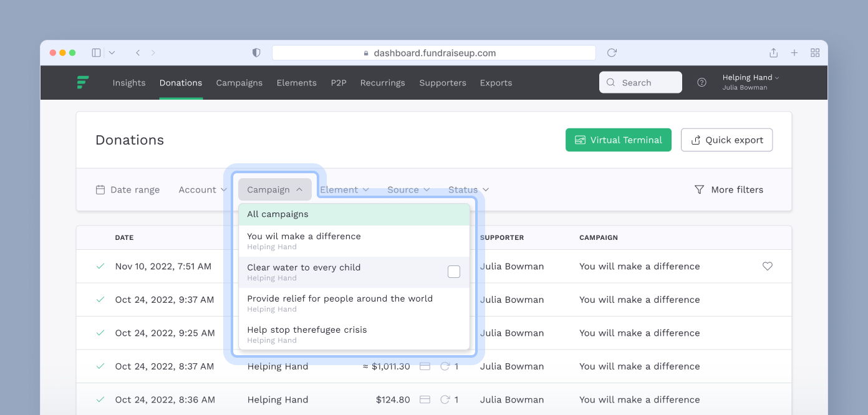Screen dimensions: 868x415
Task: Click the green check on Oct 24, 9:25 AM row
Action: (x=100, y=333)
